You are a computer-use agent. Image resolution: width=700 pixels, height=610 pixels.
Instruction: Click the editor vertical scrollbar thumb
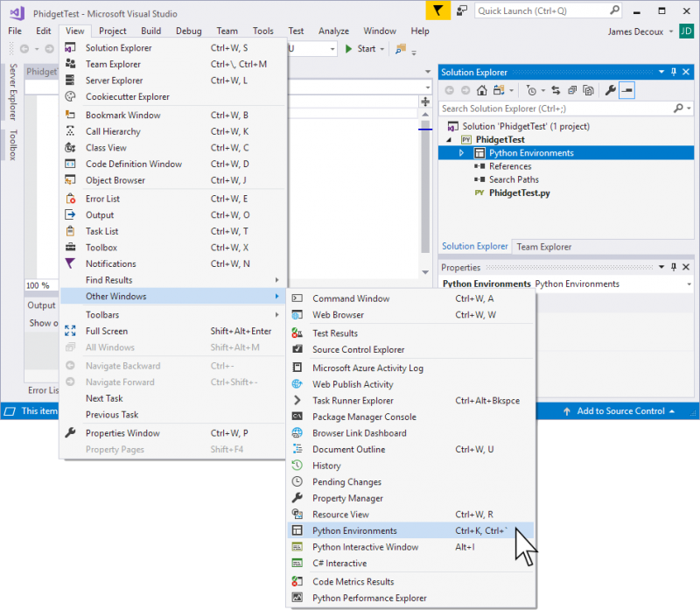(x=425, y=186)
